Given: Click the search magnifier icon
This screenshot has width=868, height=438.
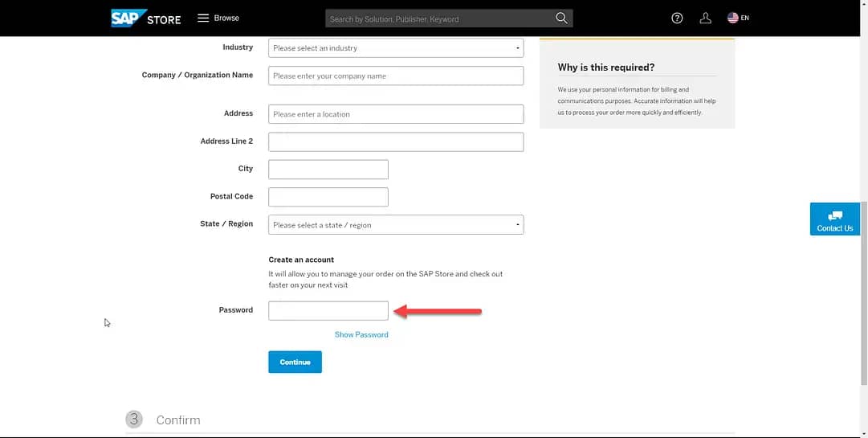Looking at the screenshot, I should (561, 18).
